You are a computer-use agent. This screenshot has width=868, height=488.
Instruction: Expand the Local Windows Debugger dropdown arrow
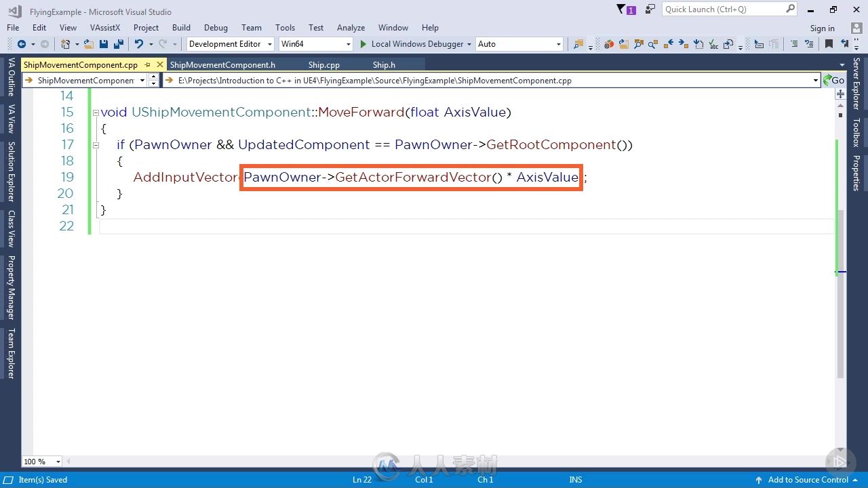[469, 44]
